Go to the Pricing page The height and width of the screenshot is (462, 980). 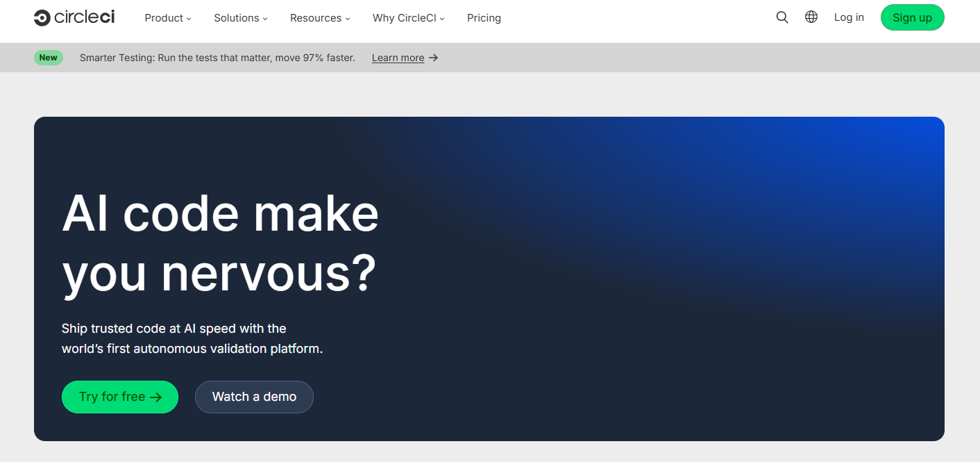point(484,18)
